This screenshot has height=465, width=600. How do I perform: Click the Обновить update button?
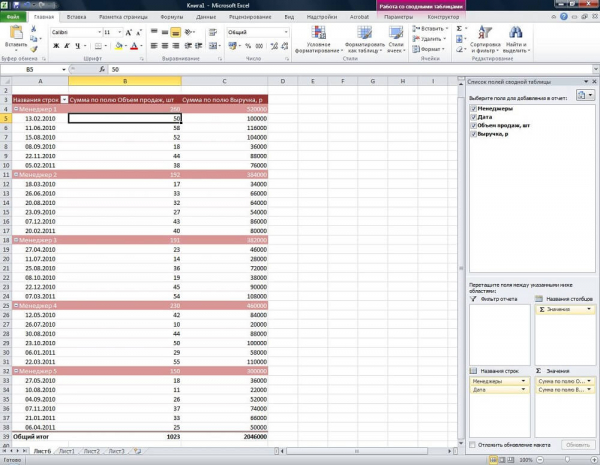pyautogui.click(x=577, y=445)
